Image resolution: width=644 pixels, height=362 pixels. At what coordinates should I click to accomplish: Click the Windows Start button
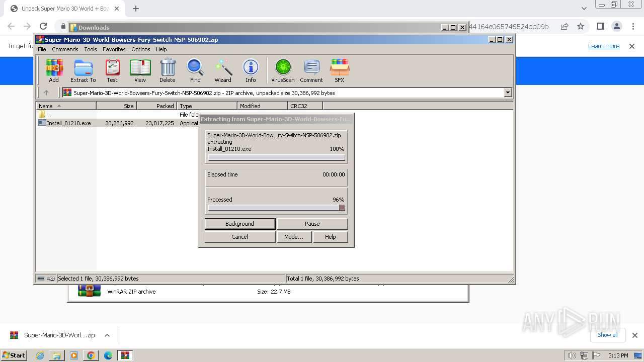pyautogui.click(x=14, y=355)
